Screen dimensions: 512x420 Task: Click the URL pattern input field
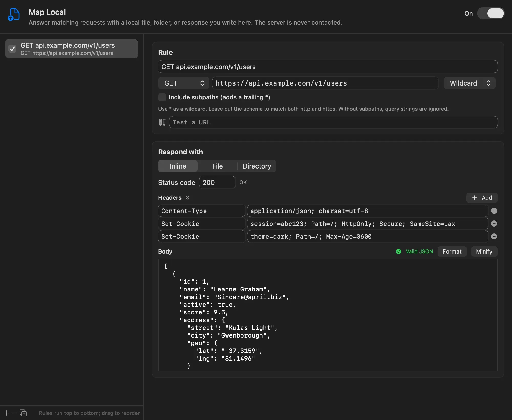(x=325, y=83)
